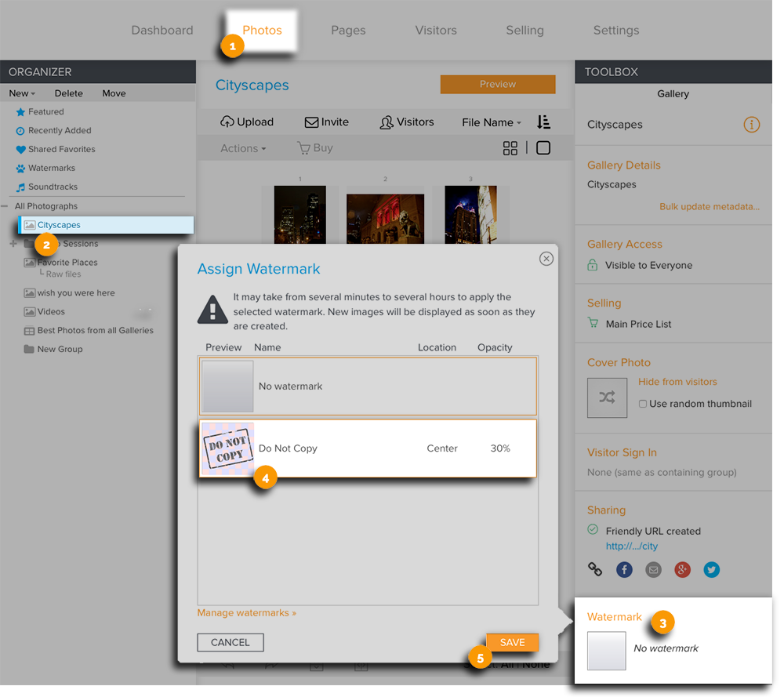Copy gallery link chain icon

(595, 569)
